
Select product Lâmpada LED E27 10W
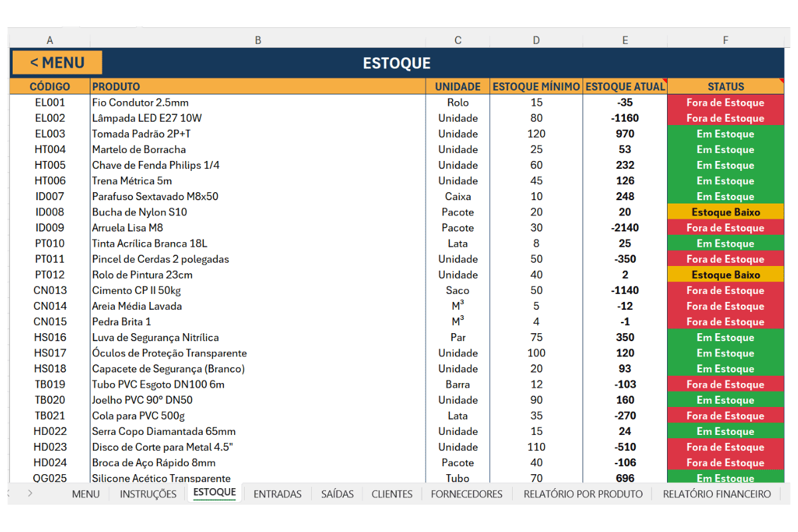coord(147,118)
